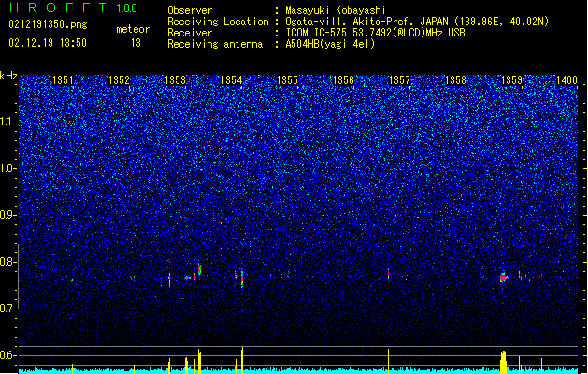The width and height of the screenshot is (588, 374).
Task: Click the HROFFT program title
Action: [x=58, y=7]
